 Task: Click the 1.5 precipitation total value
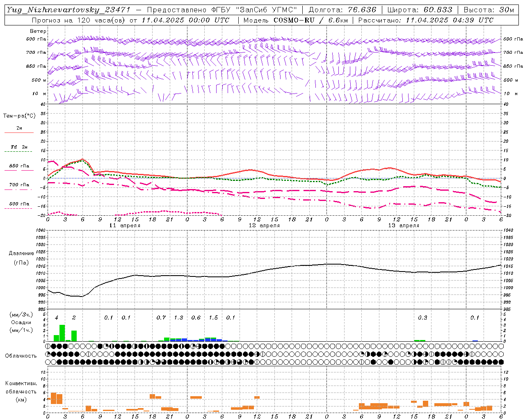[x=213, y=317]
